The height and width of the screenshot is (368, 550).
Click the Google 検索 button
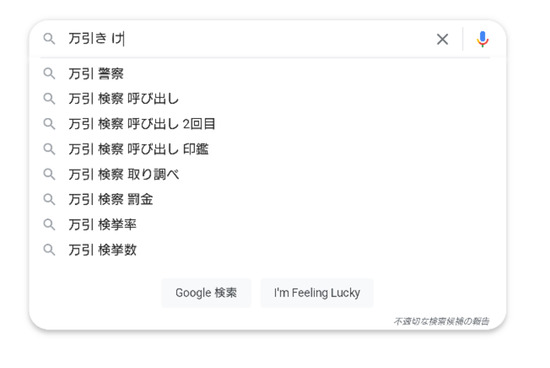pyautogui.click(x=206, y=293)
